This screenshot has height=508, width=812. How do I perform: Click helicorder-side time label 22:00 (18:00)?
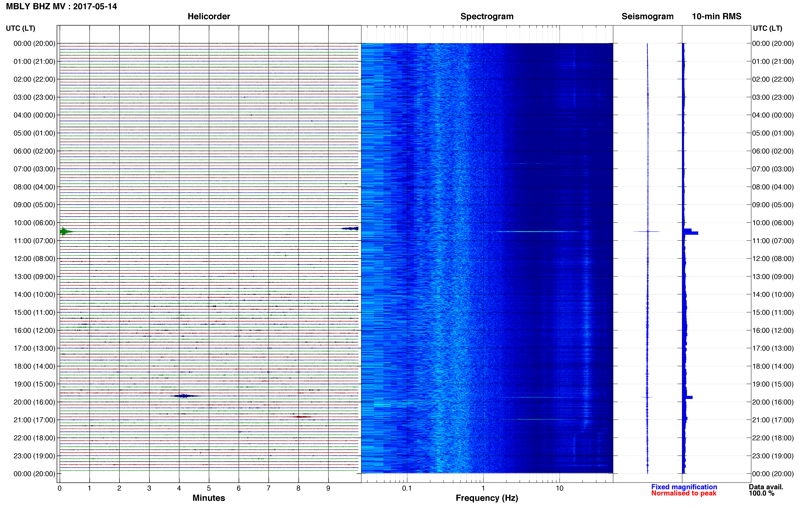click(x=34, y=438)
